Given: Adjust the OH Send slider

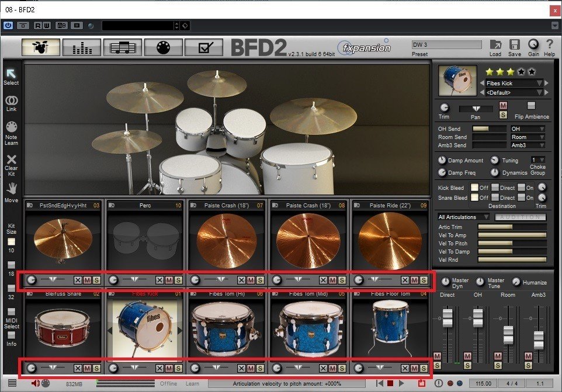Looking at the screenshot, I should point(489,129).
